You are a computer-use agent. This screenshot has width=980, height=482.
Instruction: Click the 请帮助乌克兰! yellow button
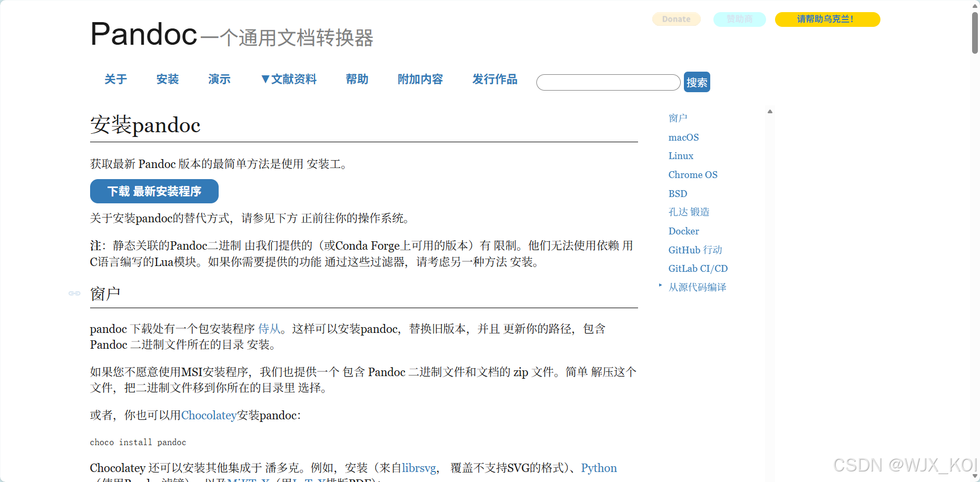(827, 19)
